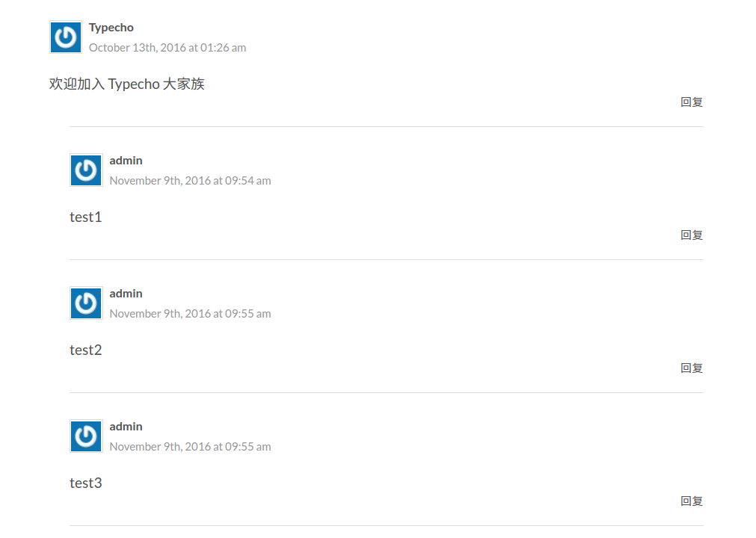Open timestamp permalink above test3 comment
The width and height of the screenshot is (756, 538).
[190, 447]
